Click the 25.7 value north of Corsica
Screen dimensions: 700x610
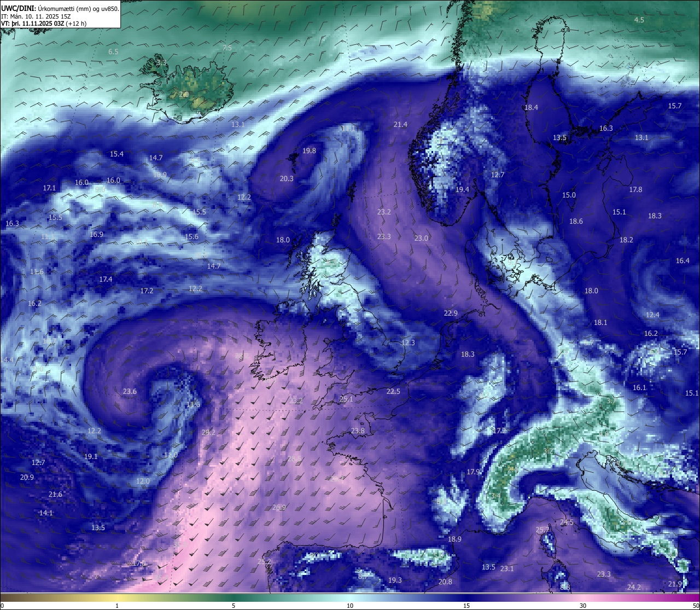coord(542,530)
